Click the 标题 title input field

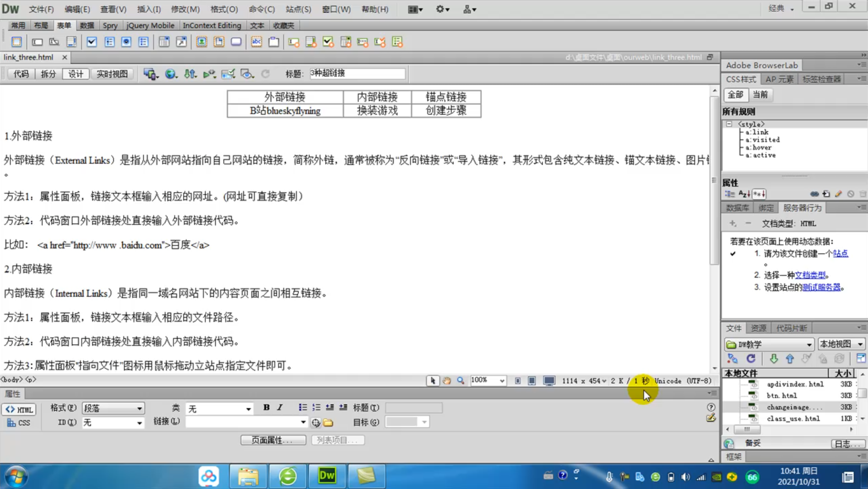pos(357,73)
